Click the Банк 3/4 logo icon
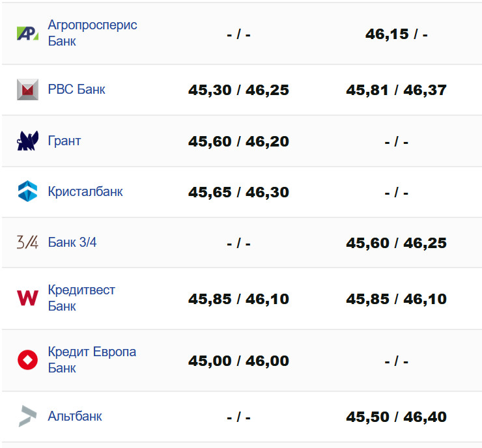Screen dimensions: 482x448 27,243
